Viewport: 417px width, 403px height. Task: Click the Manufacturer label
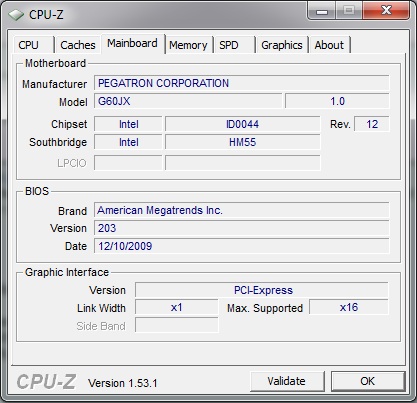point(55,84)
